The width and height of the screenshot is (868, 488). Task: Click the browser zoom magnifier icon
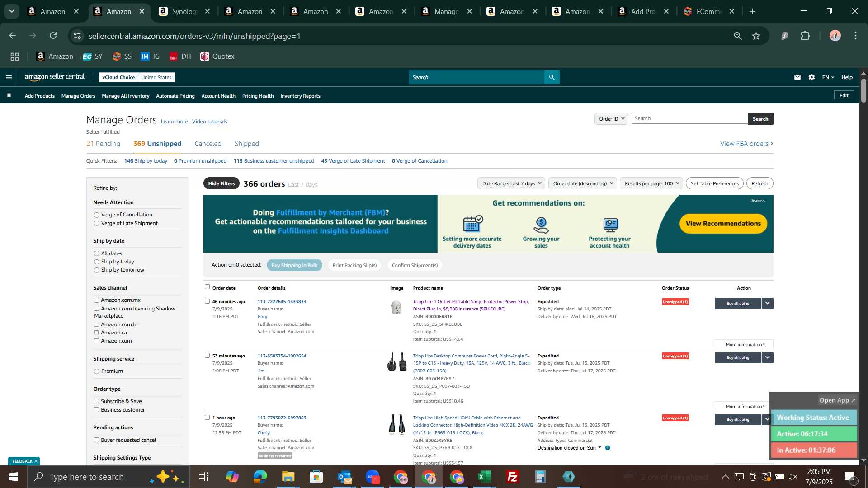[738, 36]
